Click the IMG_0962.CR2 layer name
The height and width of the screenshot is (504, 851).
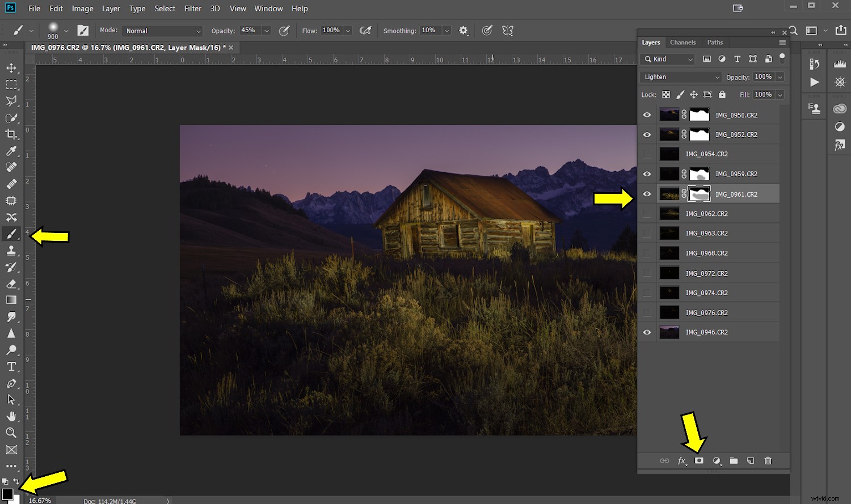point(706,214)
